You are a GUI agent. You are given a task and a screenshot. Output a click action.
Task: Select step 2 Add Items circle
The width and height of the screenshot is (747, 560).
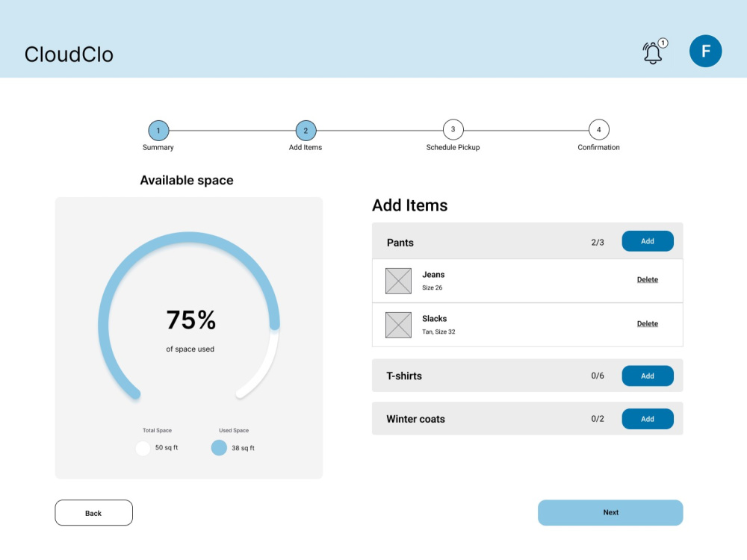tap(306, 130)
